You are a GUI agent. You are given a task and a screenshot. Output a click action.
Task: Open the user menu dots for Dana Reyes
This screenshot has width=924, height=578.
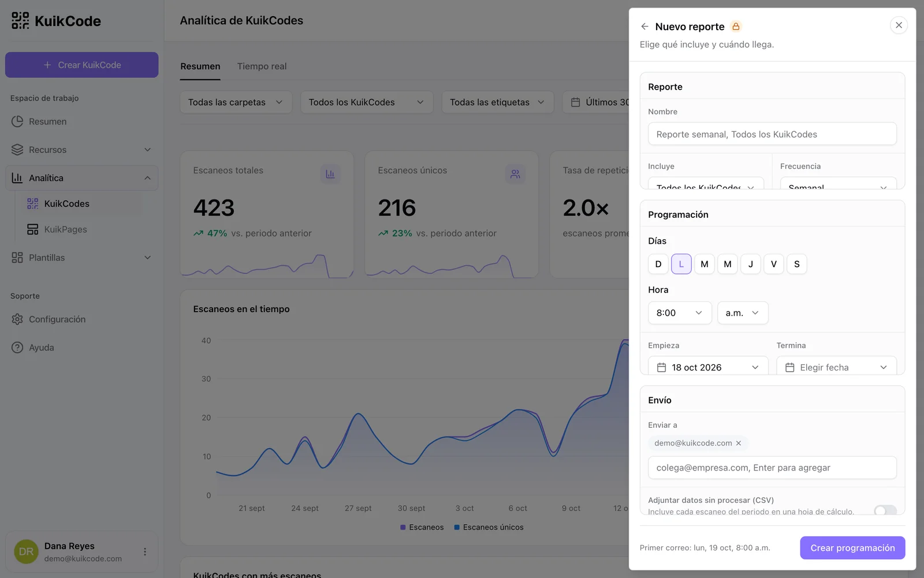pyautogui.click(x=145, y=552)
